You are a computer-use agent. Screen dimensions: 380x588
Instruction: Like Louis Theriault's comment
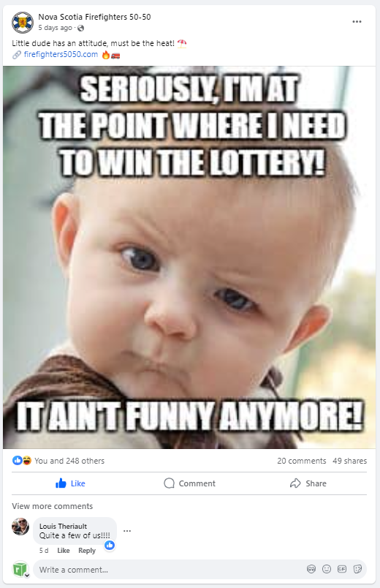pyautogui.click(x=64, y=551)
